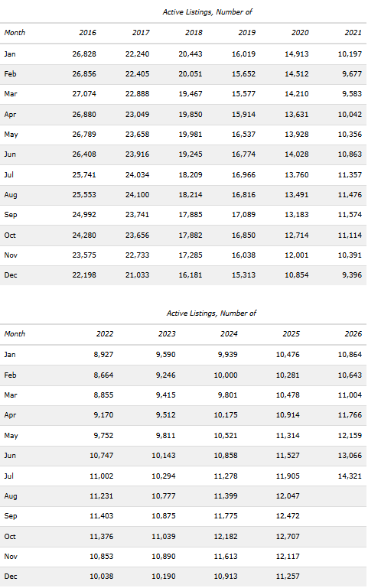The image size is (368, 588).
Task: Select the Nov 2018 value 17,285
Action: coord(191,255)
